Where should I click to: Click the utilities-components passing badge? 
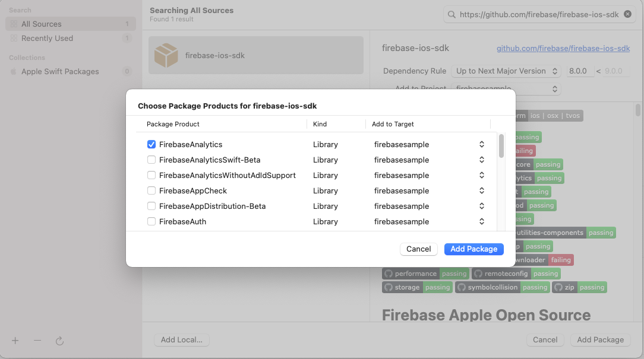(x=566, y=233)
